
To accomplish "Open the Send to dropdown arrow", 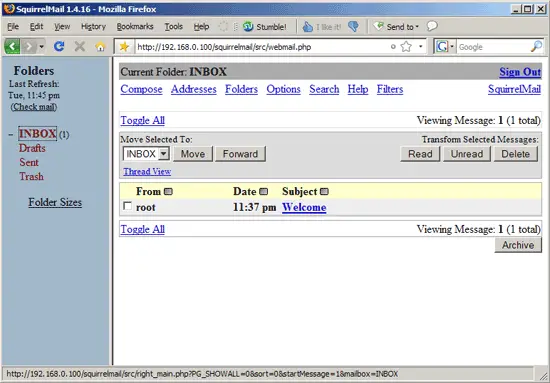I will click(417, 27).
